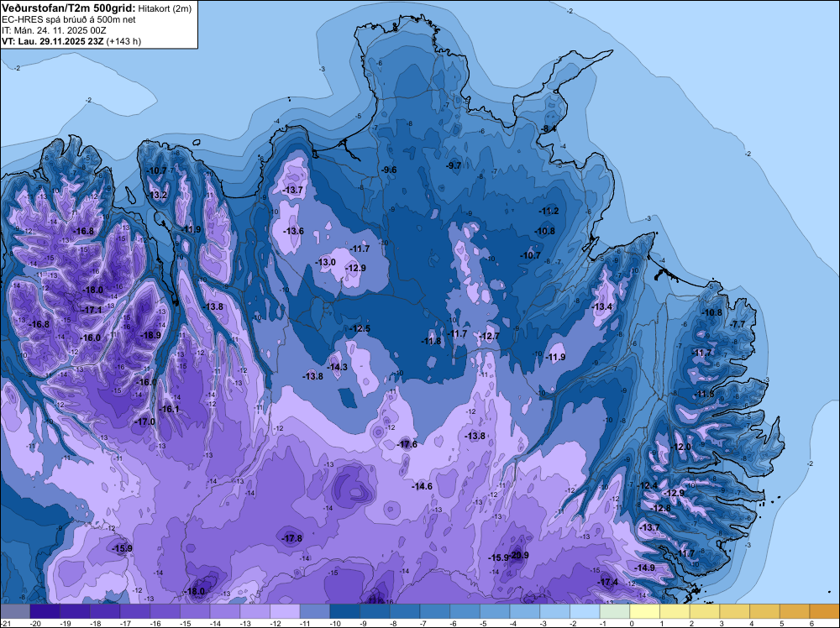Screen dimensions: 840x628
Task: Pick the legend swatch labeled -20
Action: pyautogui.click(x=45, y=611)
